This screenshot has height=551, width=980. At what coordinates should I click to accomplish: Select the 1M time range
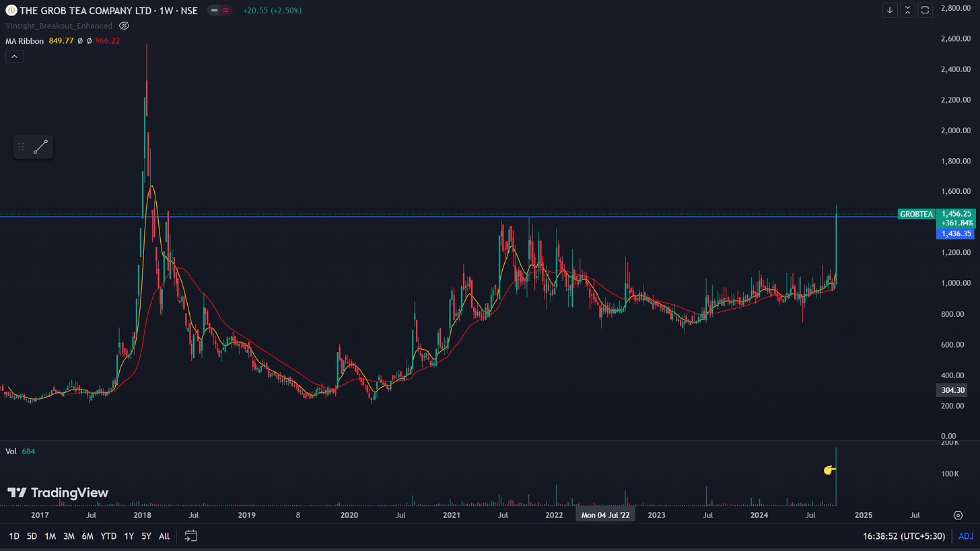50,536
